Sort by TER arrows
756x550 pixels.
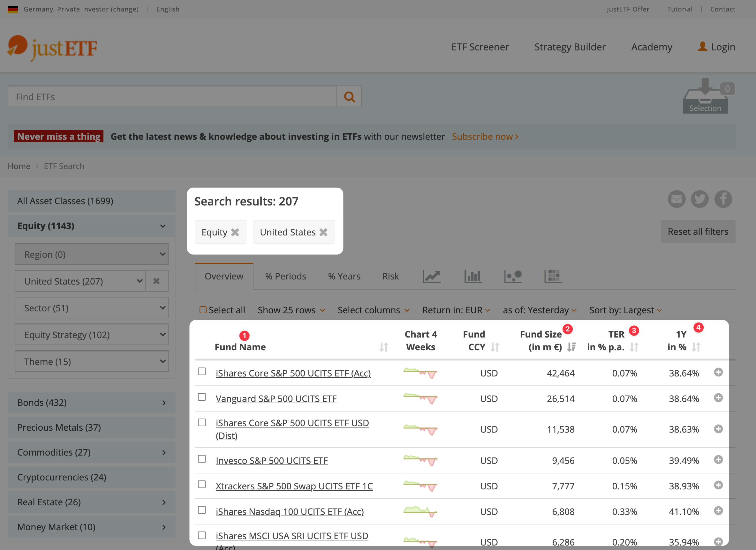coord(634,347)
